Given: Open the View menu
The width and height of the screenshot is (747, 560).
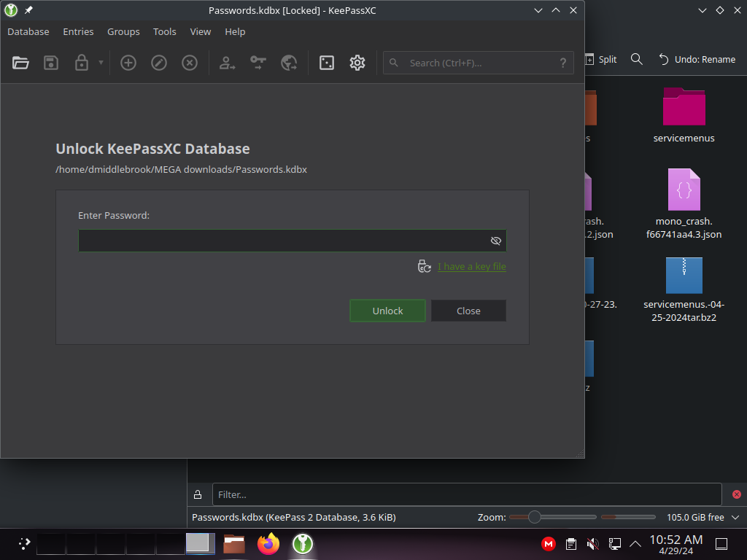Looking at the screenshot, I should coord(200,32).
